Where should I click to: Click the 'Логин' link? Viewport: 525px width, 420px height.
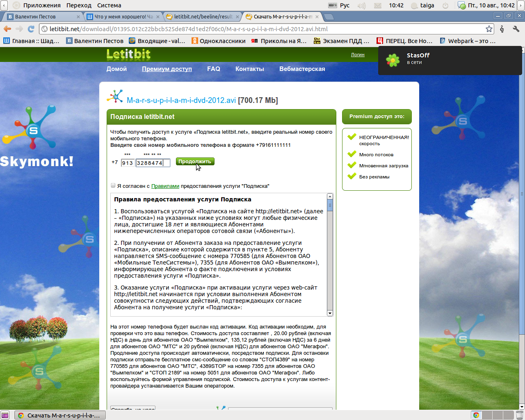(x=358, y=55)
